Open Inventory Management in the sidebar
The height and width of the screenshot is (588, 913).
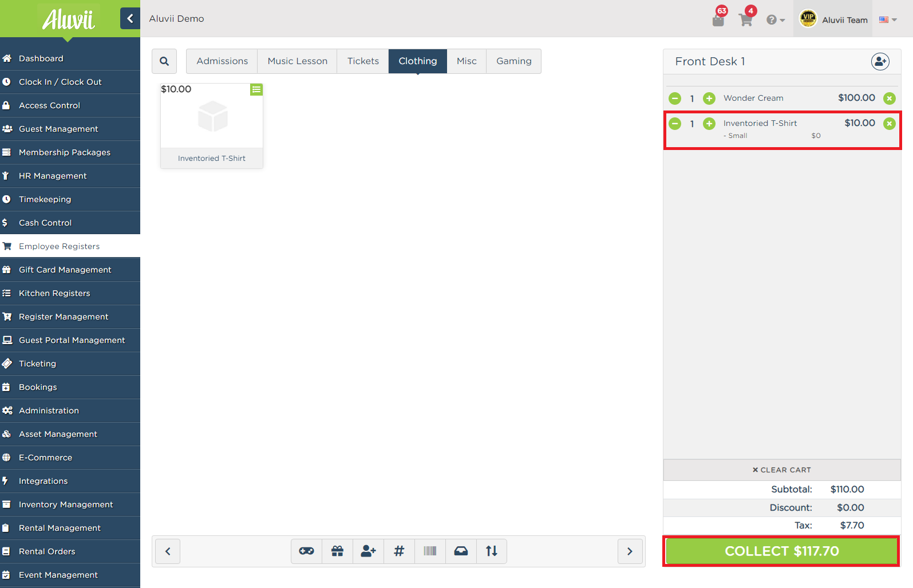[70, 504]
